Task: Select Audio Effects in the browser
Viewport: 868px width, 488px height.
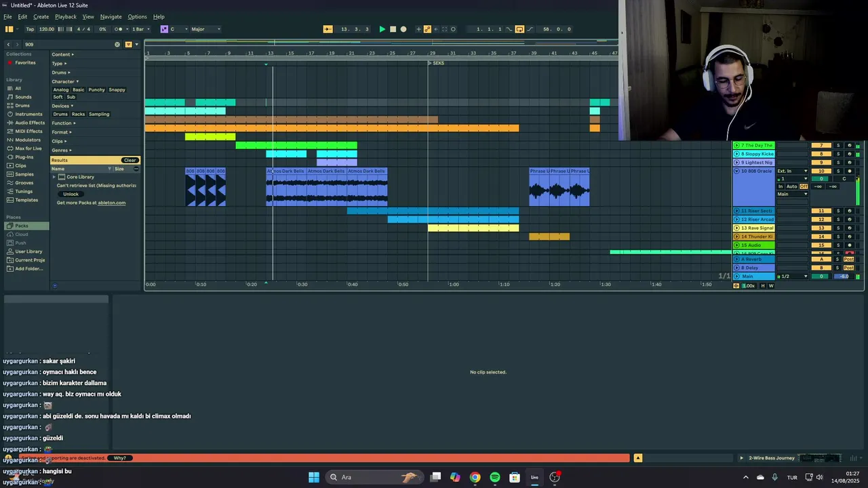Action: (x=30, y=123)
